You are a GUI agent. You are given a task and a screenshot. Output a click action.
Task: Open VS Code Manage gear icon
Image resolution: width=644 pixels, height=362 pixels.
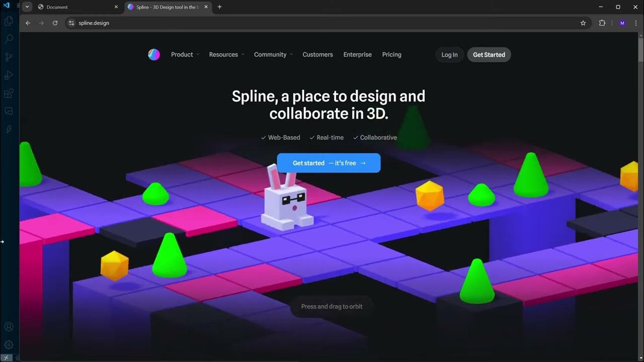(x=9, y=344)
